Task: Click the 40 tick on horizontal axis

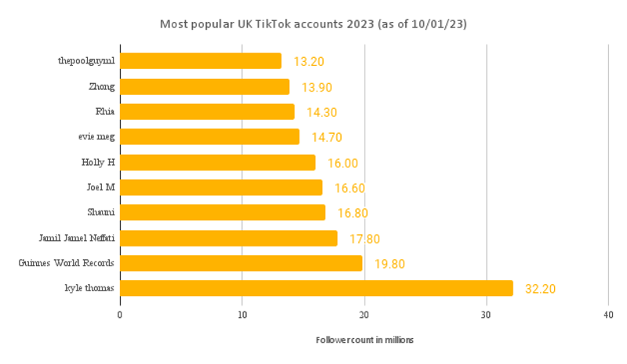Action: [x=608, y=314]
